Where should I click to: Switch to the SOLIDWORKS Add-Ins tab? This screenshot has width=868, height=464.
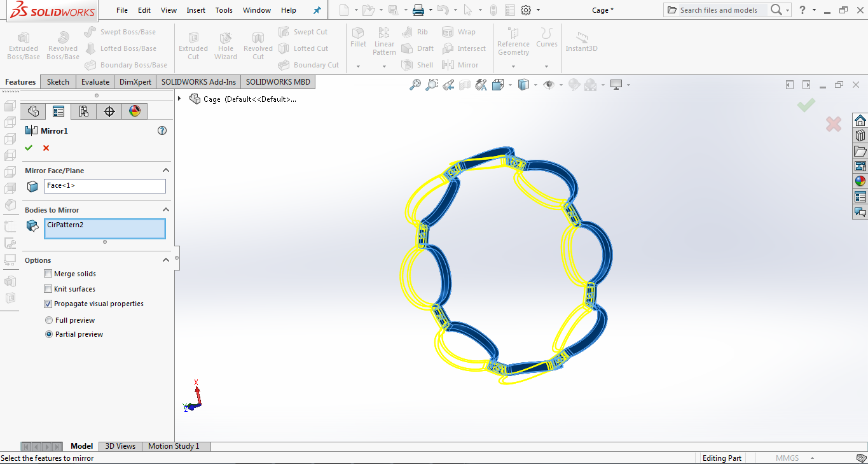(198, 82)
